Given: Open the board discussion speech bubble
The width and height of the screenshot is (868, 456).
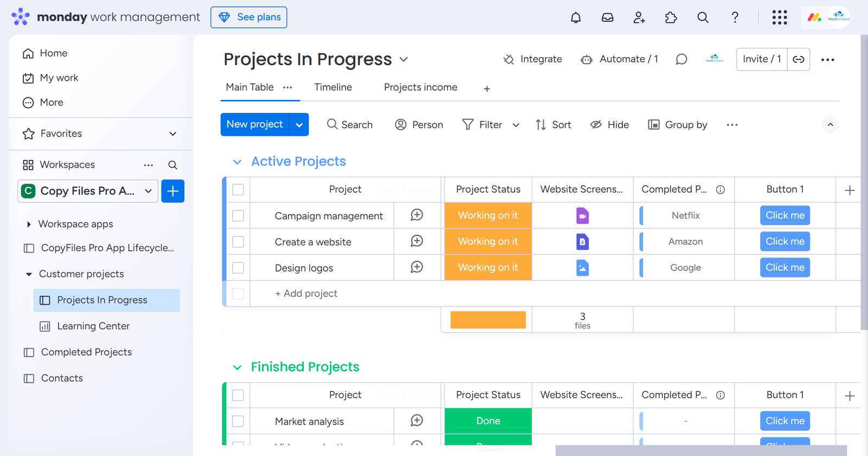Looking at the screenshot, I should 681,59.
